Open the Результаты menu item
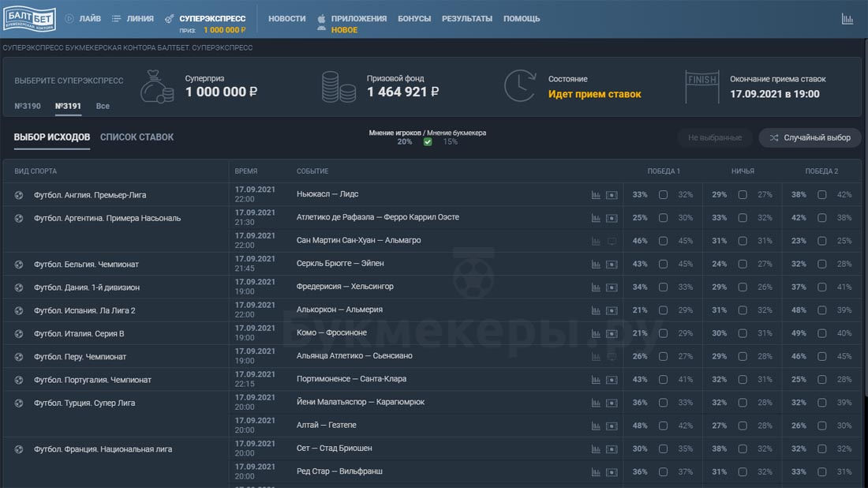The height and width of the screenshot is (488, 868). point(466,18)
